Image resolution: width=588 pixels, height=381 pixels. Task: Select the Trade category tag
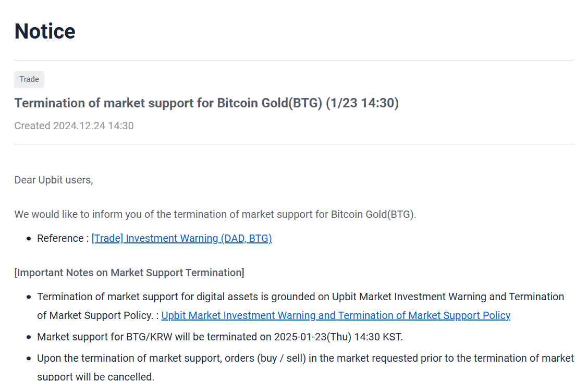(x=29, y=80)
